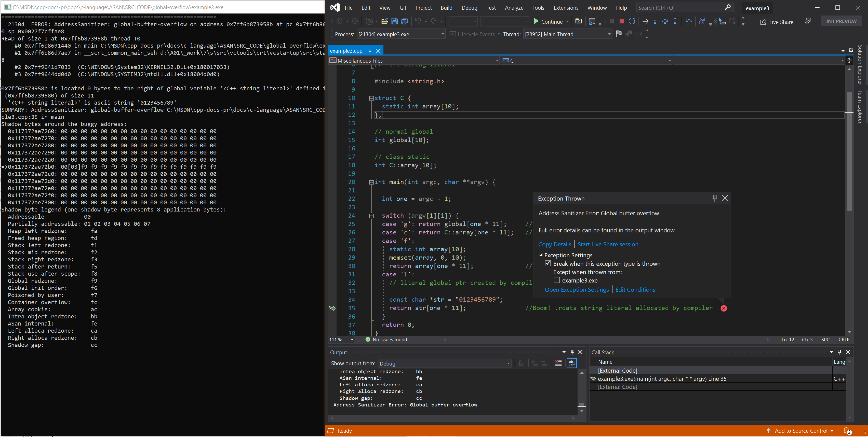Click the search magnifier icon

[x=728, y=7]
